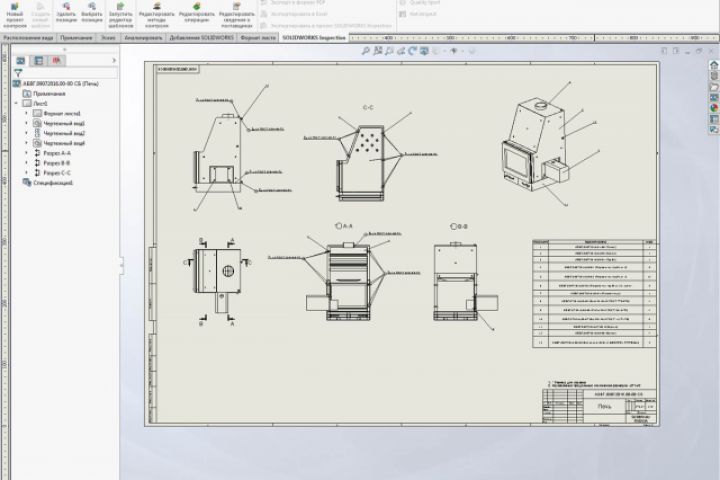
Task: Click the panel collapse handle beside tree
Action: click(121, 265)
